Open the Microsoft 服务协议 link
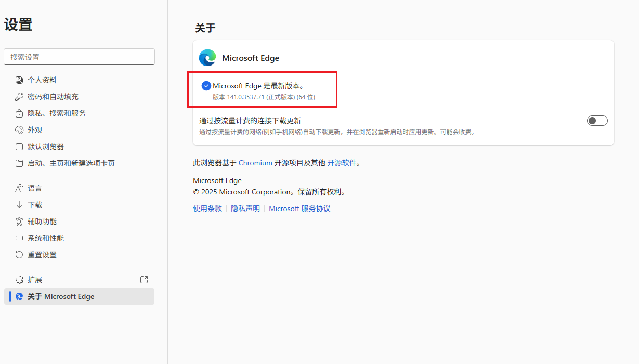The width and height of the screenshot is (639, 364). click(x=299, y=209)
